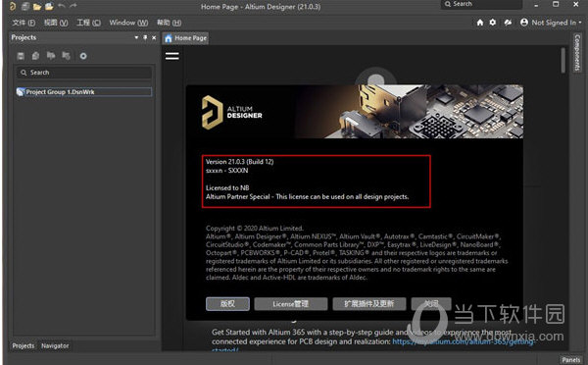Click the open project folder icon in title bar
588x365 pixels.
click(x=49, y=6)
